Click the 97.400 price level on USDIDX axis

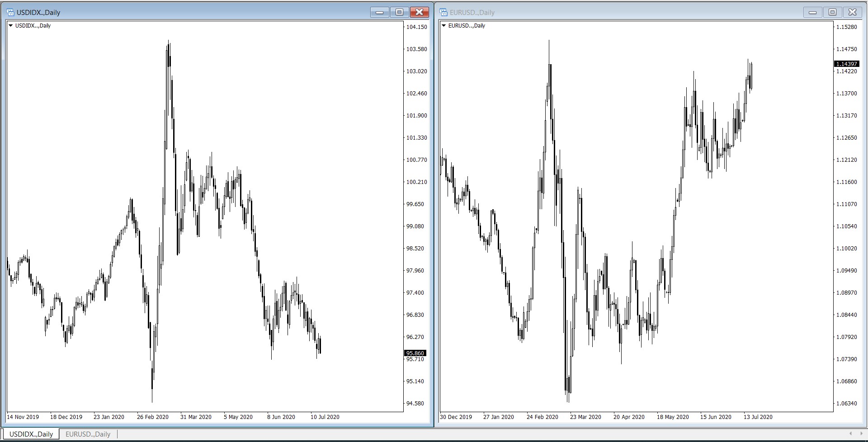[x=415, y=293]
